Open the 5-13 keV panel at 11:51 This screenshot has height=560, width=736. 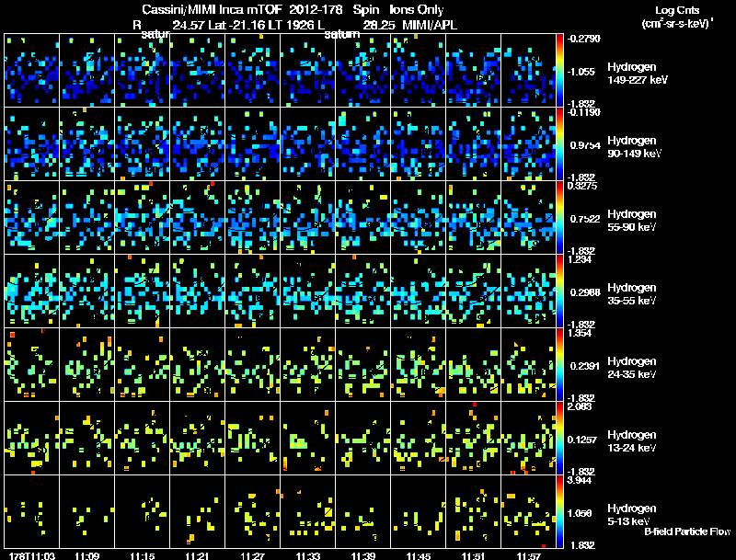tap(473, 512)
